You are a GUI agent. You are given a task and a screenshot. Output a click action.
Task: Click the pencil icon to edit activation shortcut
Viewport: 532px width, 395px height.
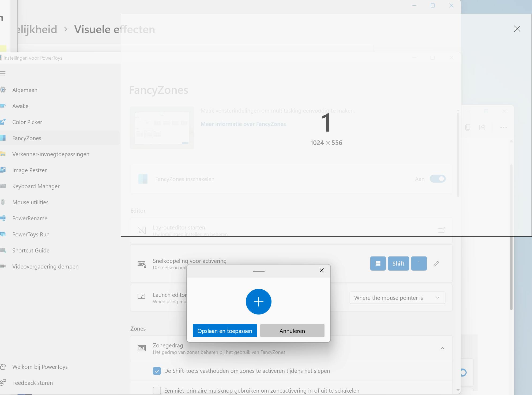pos(436,264)
